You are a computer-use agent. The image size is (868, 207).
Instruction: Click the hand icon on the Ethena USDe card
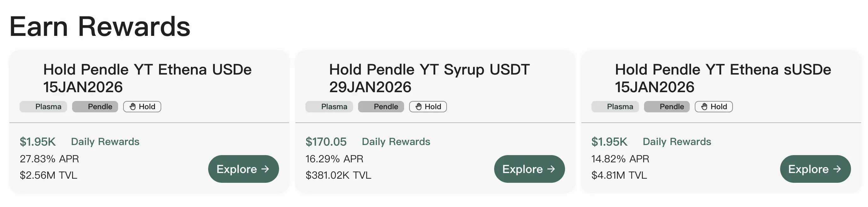(x=133, y=107)
